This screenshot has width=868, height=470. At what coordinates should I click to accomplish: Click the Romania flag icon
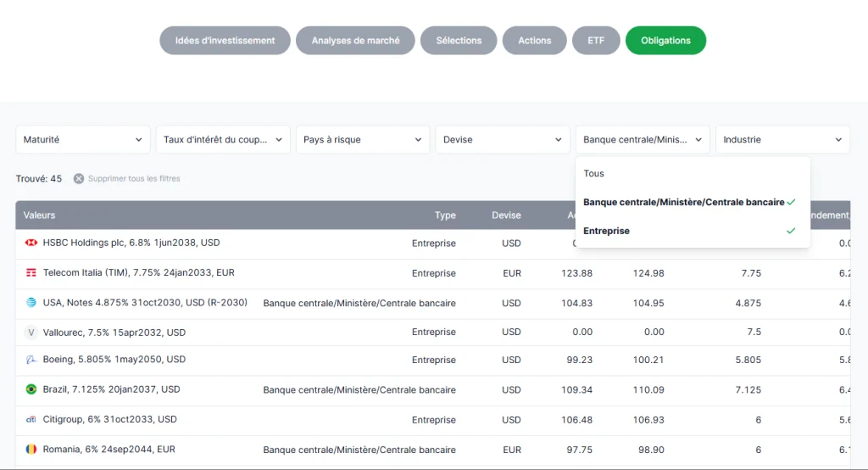point(31,450)
